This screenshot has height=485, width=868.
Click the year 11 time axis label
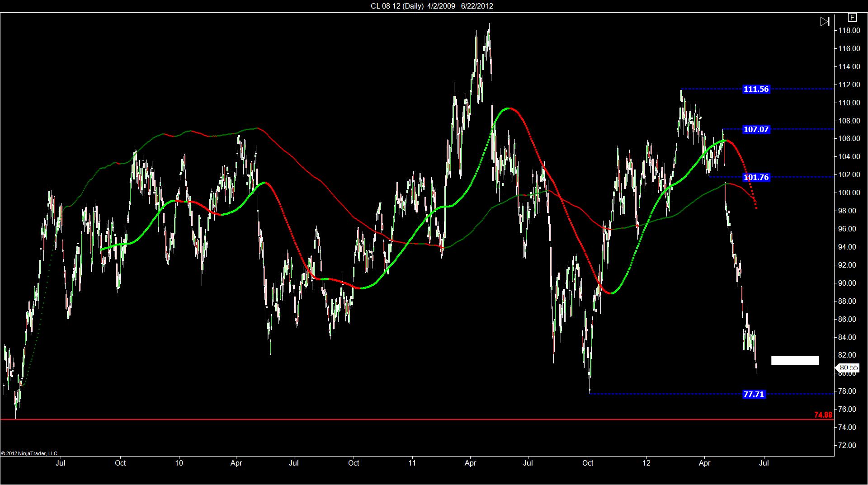click(x=412, y=463)
